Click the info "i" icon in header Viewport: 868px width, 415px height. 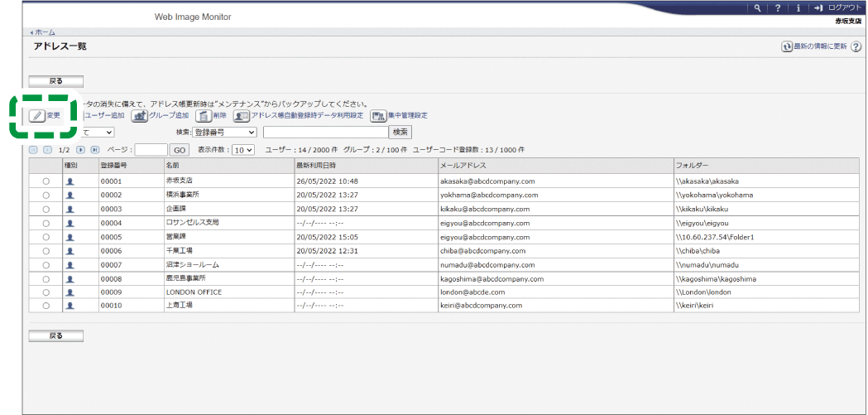click(798, 7)
